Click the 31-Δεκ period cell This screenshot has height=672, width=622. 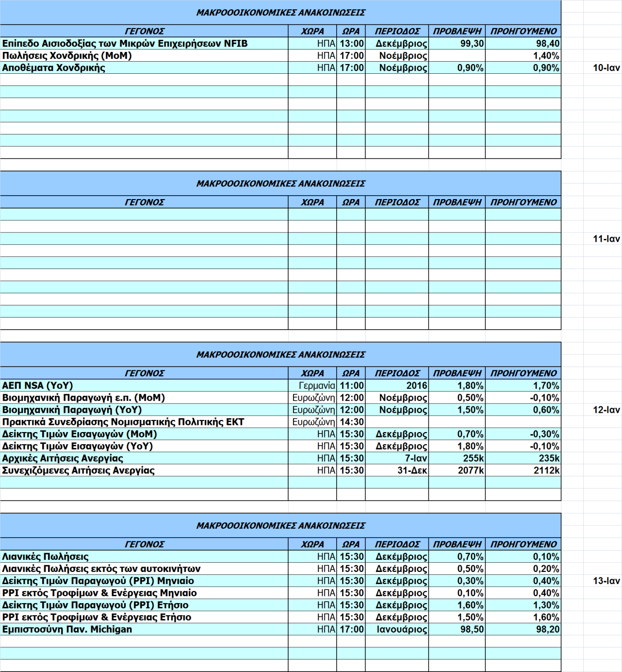coord(397,470)
